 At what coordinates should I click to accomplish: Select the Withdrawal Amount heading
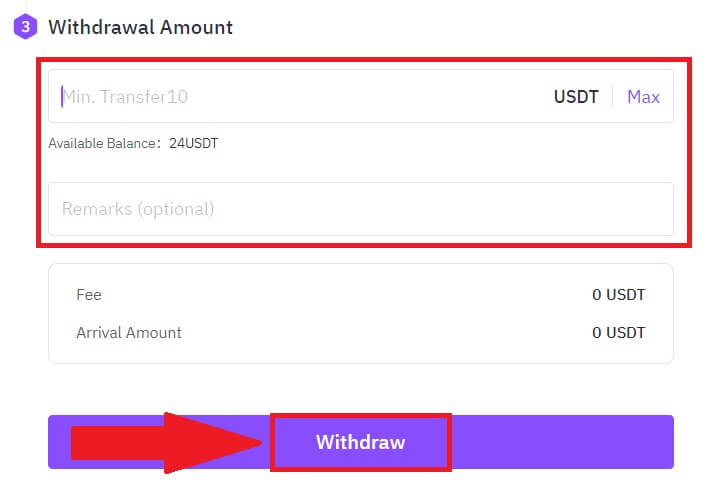coord(140,27)
